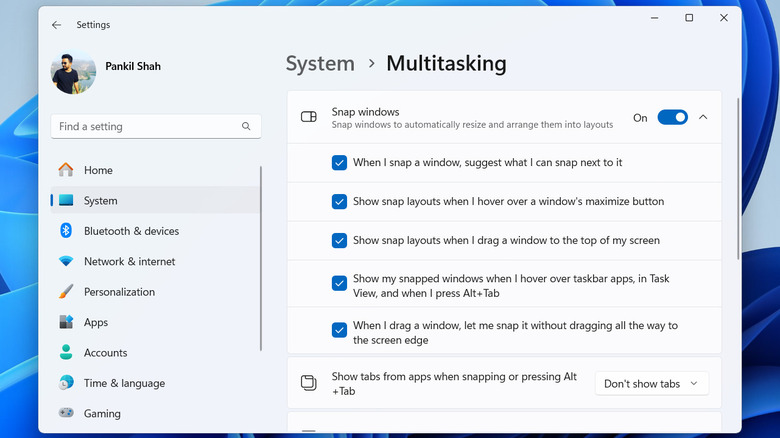This screenshot has width=780, height=438.
Task: Click the back arrow in Settings title bar
Action: (x=56, y=24)
